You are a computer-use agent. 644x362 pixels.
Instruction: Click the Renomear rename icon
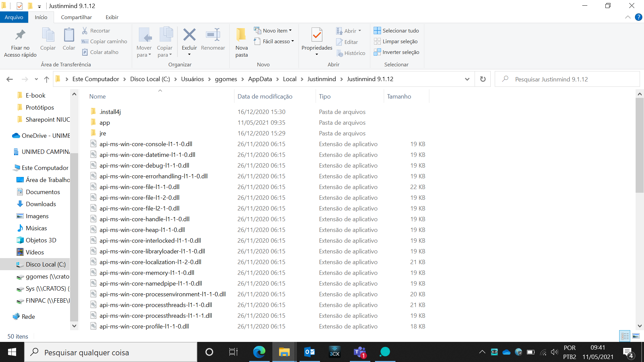[213, 35]
